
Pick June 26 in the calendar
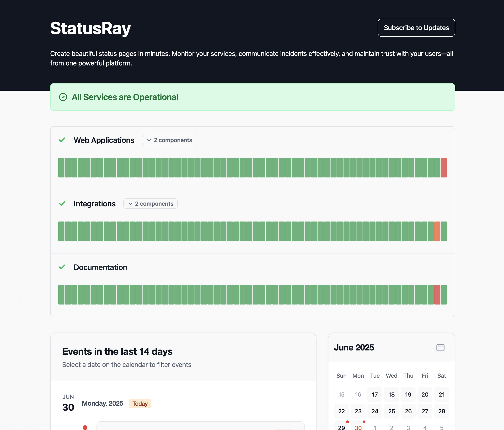408,411
